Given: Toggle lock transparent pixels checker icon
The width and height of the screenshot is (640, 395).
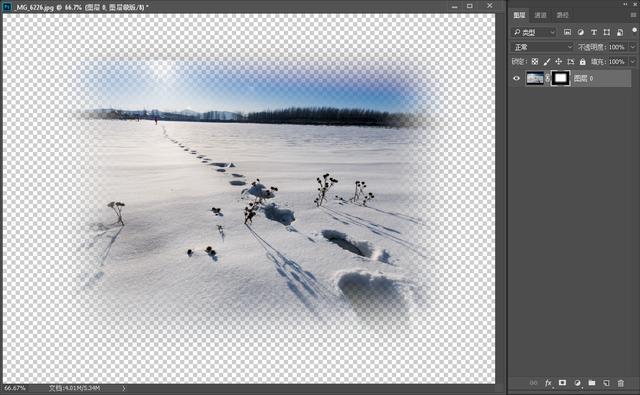Looking at the screenshot, I should (535, 62).
